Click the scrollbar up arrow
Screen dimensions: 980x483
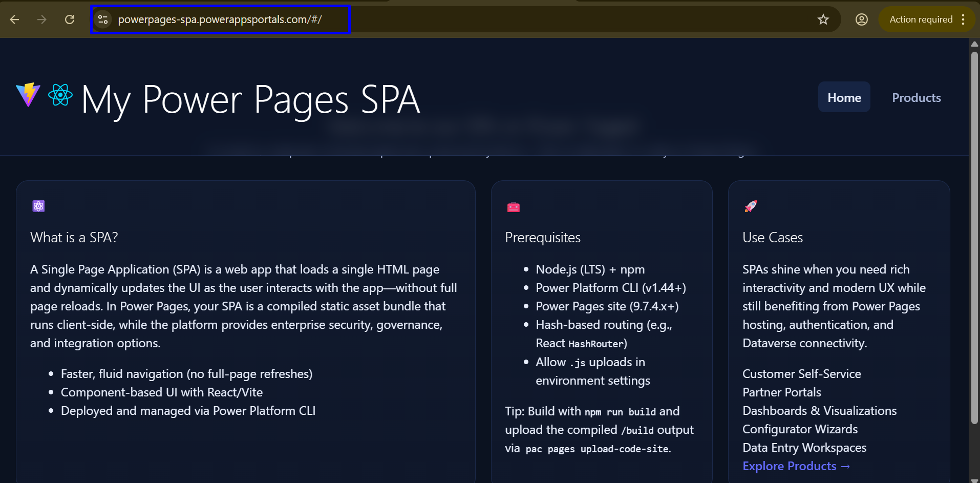(x=974, y=44)
